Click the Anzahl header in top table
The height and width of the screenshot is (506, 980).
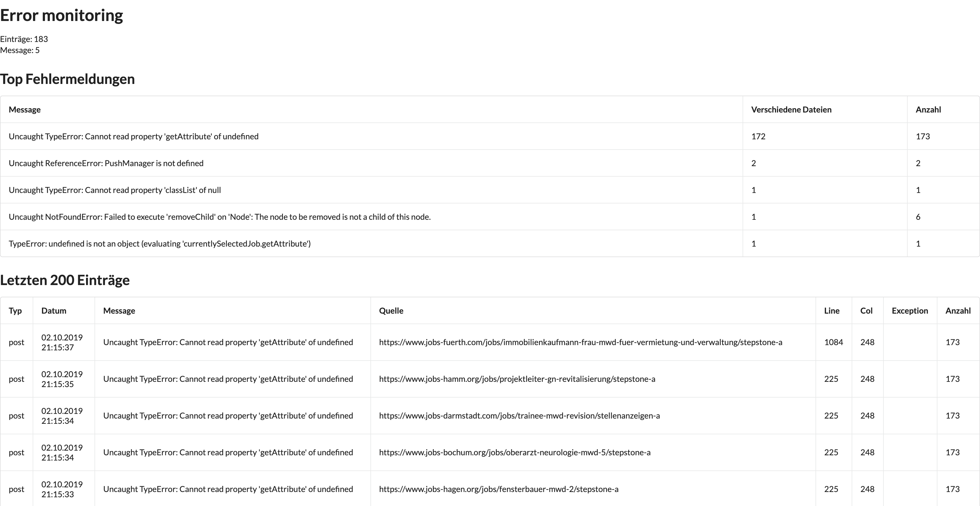[x=928, y=110]
